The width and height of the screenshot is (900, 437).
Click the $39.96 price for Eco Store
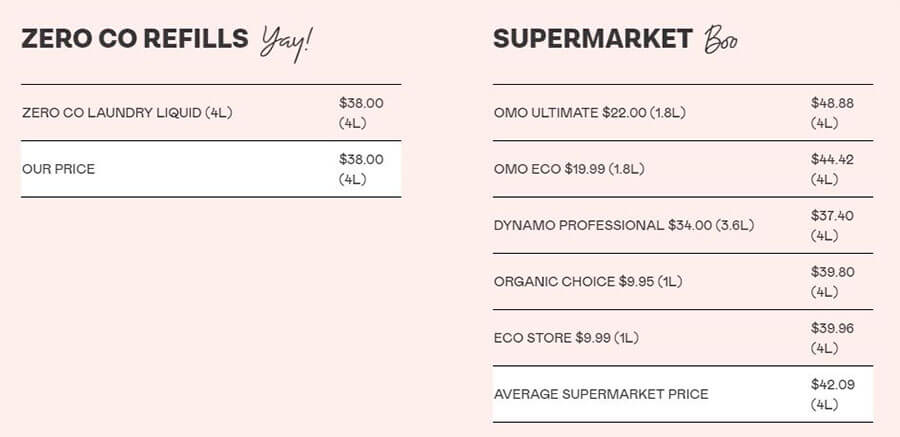(x=832, y=328)
